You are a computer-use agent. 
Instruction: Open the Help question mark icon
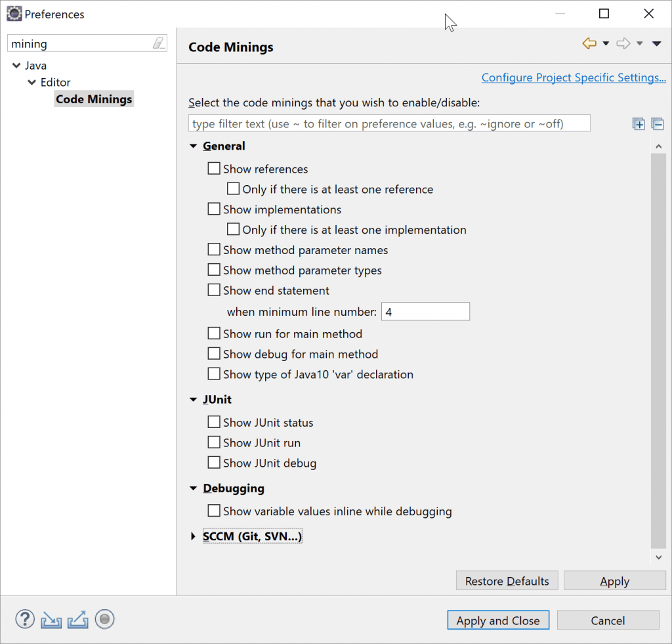click(25, 620)
